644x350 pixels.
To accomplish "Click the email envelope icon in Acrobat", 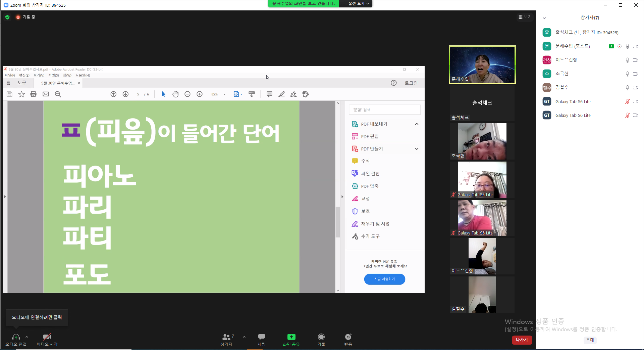I will pyautogui.click(x=46, y=94).
